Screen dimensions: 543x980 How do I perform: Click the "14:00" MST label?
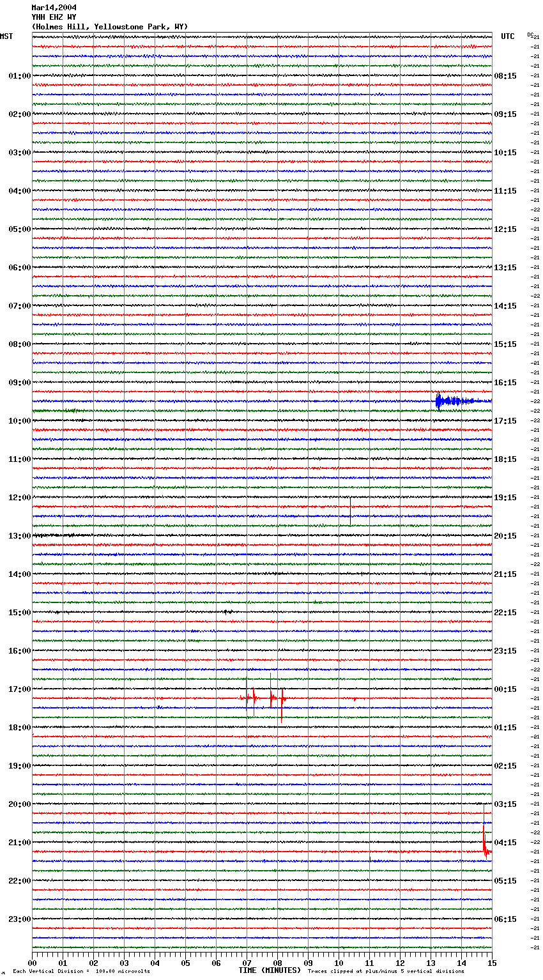coord(19,574)
